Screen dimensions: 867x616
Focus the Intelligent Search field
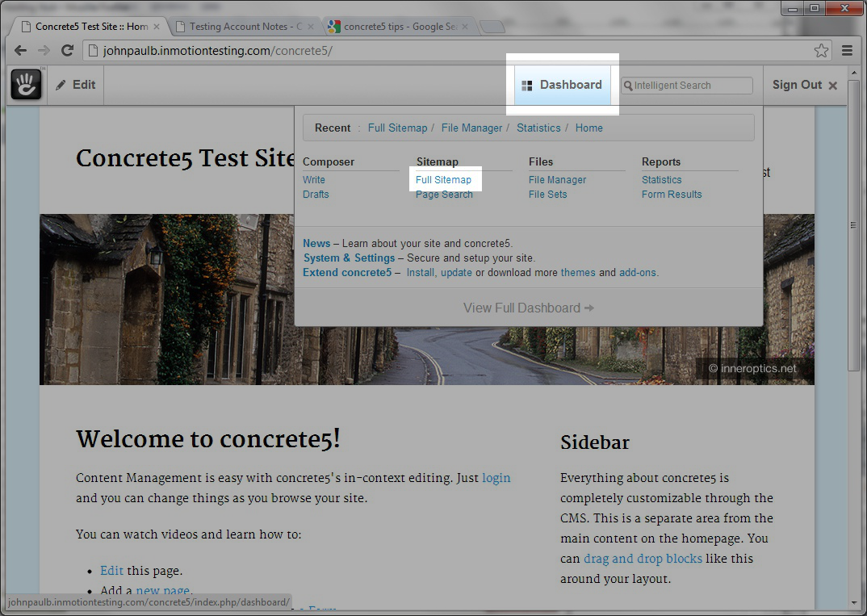click(x=690, y=86)
